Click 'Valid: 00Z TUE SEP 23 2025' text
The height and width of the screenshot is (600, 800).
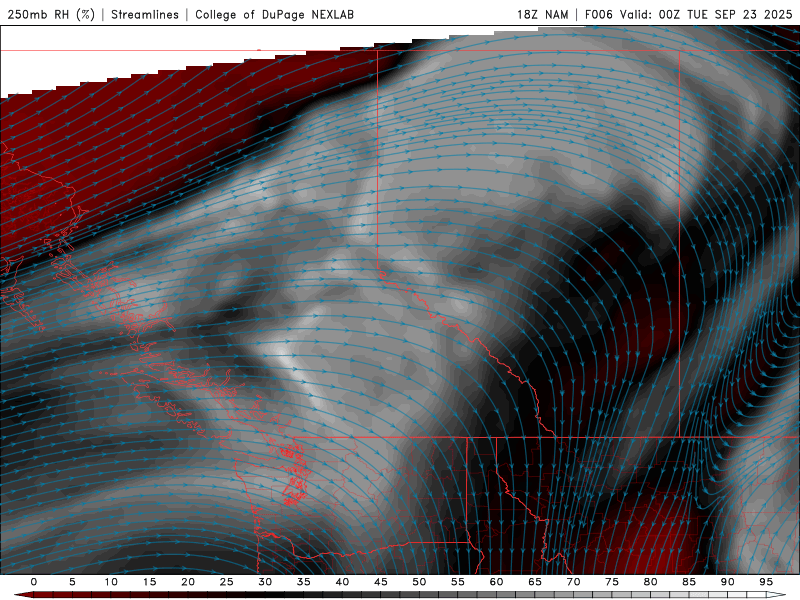pyautogui.click(x=706, y=14)
